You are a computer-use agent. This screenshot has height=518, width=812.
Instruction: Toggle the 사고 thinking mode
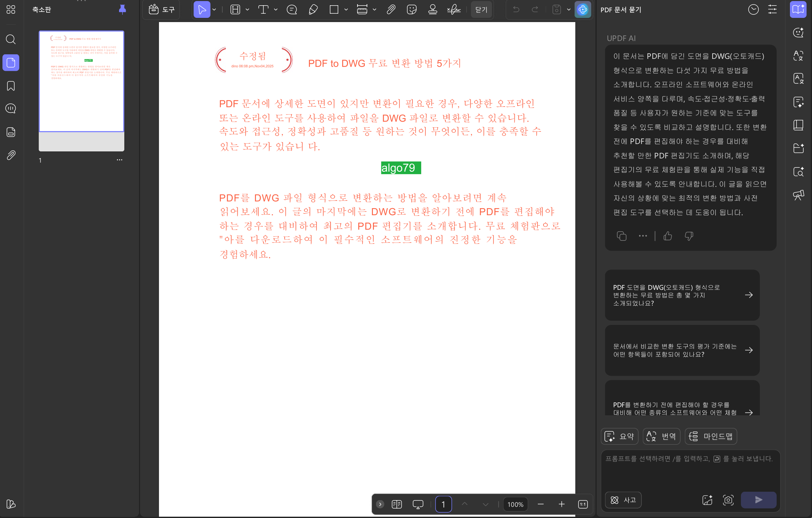(623, 500)
